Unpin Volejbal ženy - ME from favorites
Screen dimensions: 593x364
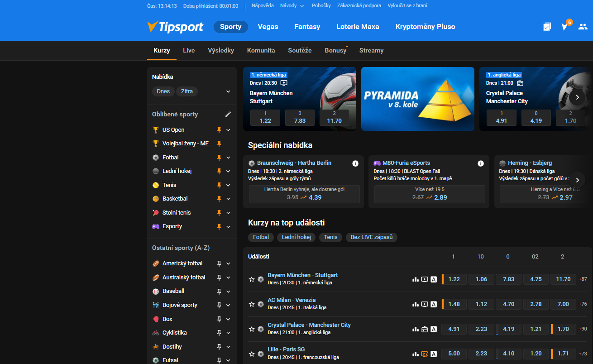(x=219, y=144)
